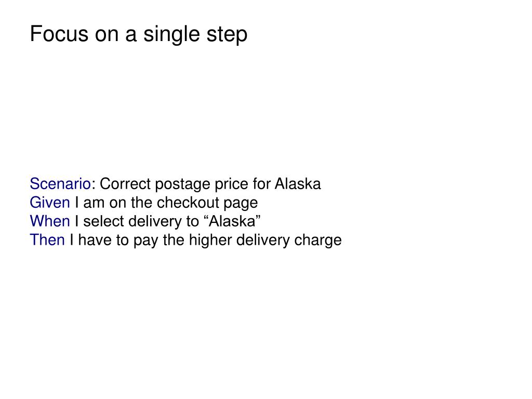This screenshot has width=532, height=399.
Task: Click the blue "Then" keyword
Action: pyautogui.click(x=47, y=240)
